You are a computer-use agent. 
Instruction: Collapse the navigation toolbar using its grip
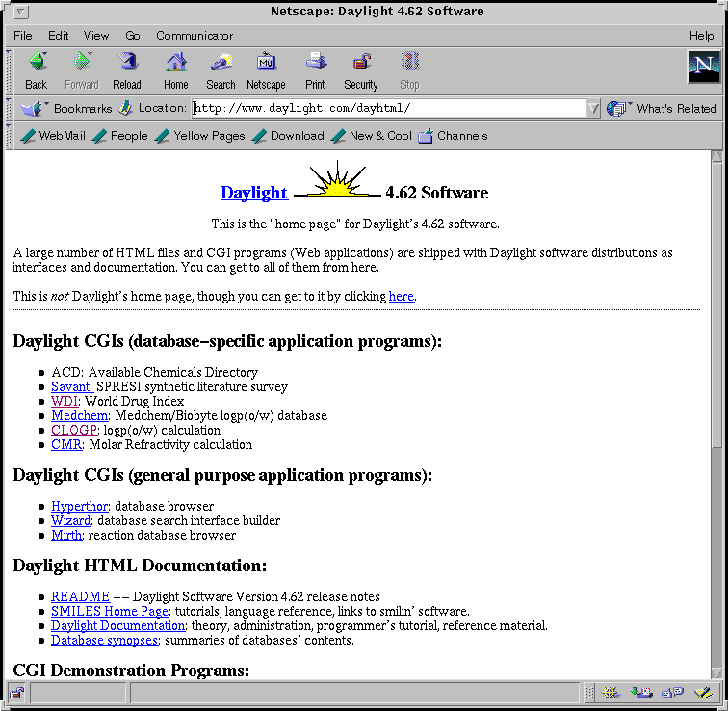(10, 70)
